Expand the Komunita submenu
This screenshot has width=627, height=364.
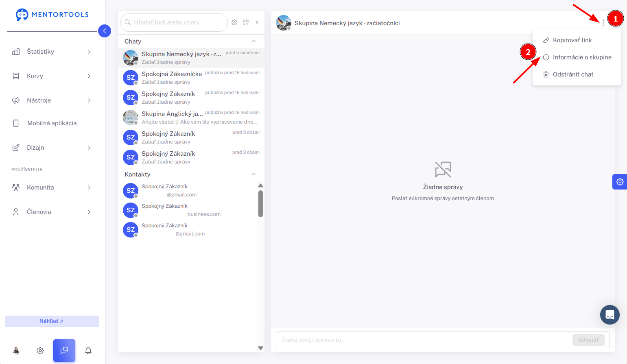pyautogui.click(x=52, y=187)
